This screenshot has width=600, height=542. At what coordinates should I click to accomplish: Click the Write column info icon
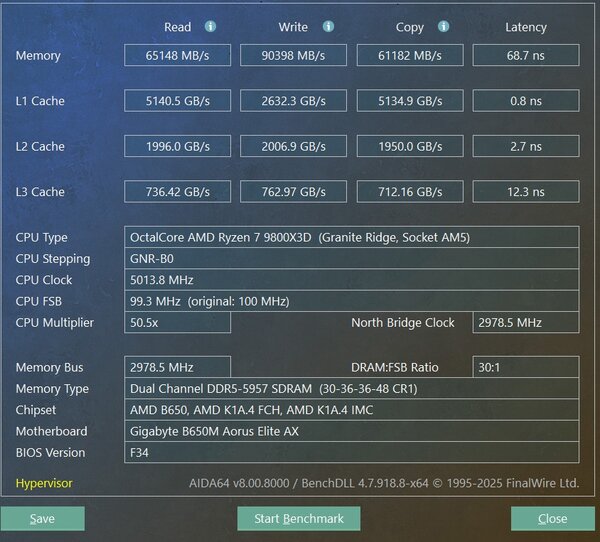click(x=328, y=26)
